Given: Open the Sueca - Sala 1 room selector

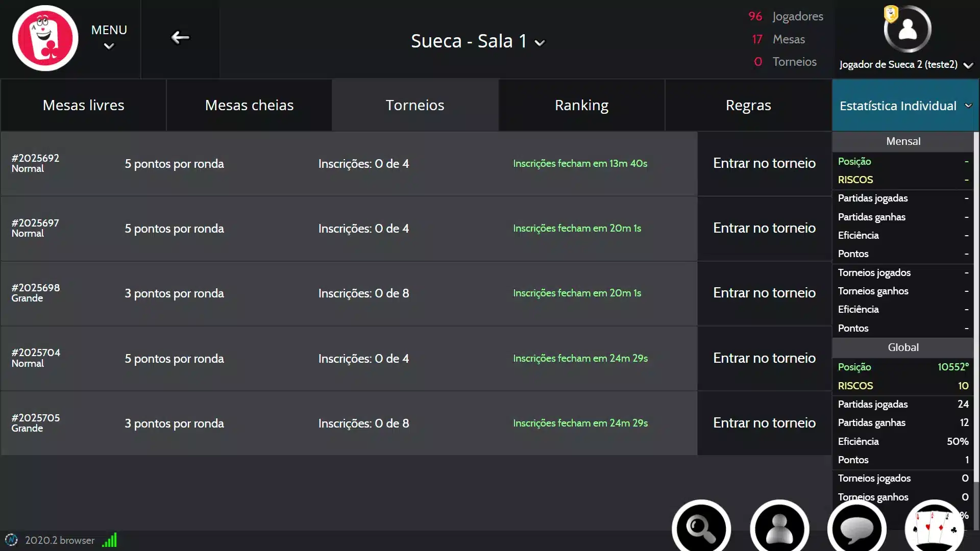Looking at the screenshot, I should point(478,41).
